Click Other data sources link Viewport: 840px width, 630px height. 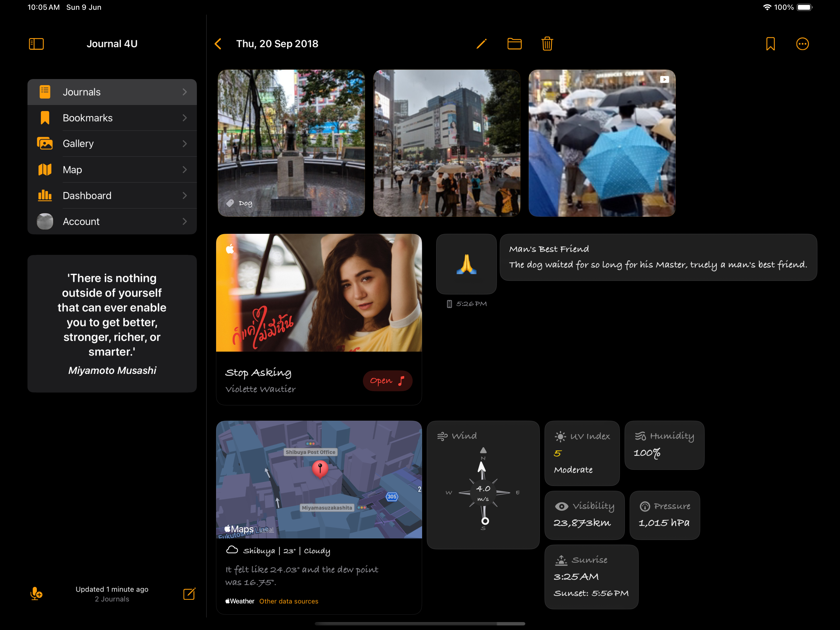pyautogui.click(x=290, y=601)
